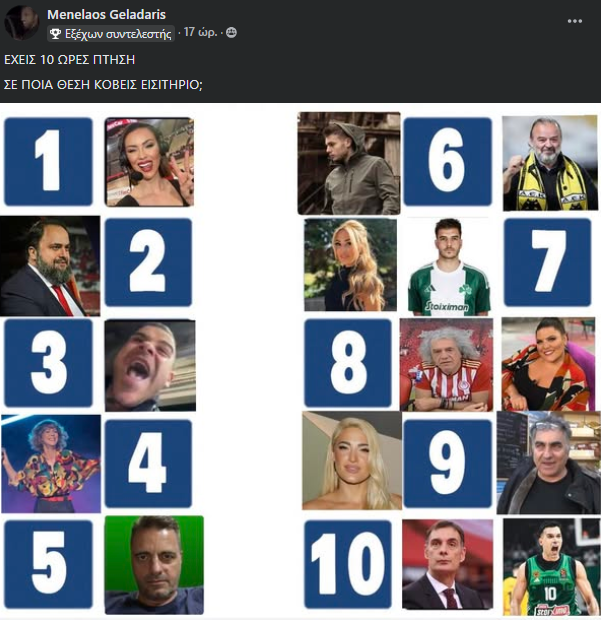Open Menelaos Geladaris profile link
Image resolution: width=601 pixels, height=620 pixels.
coord(106,14)
